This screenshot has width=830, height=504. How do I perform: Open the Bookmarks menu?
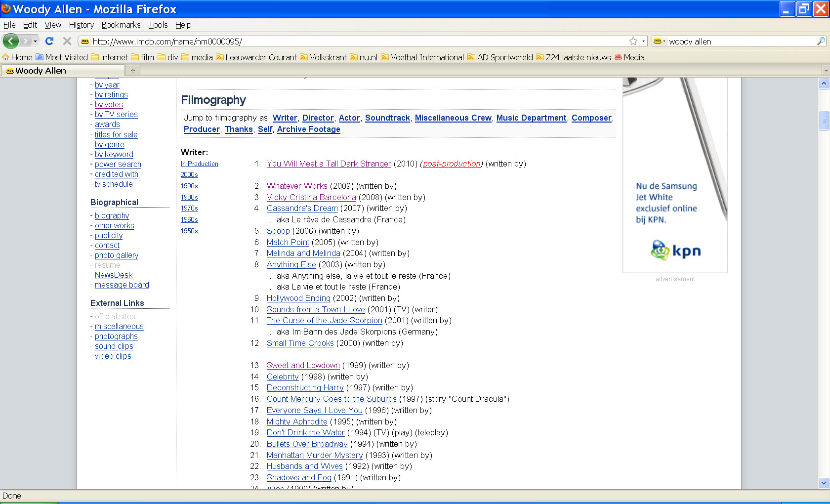pyautogui.click(x=121, y=25)
